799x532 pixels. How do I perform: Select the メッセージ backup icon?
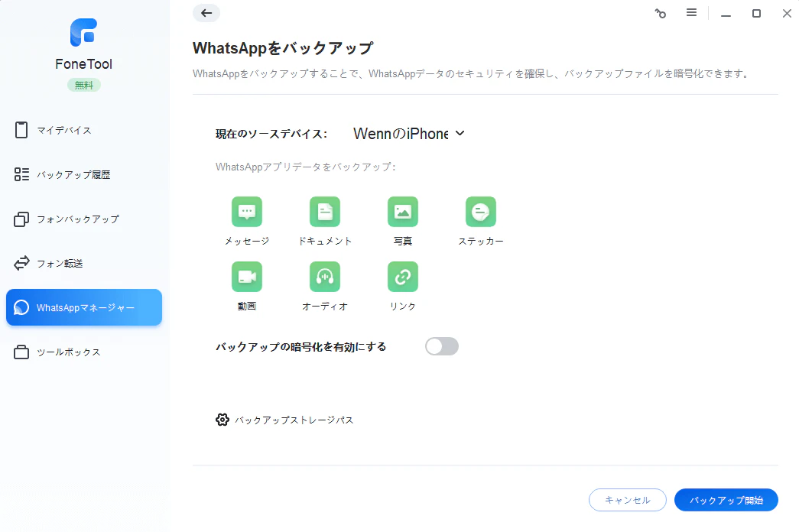point(247,212)
